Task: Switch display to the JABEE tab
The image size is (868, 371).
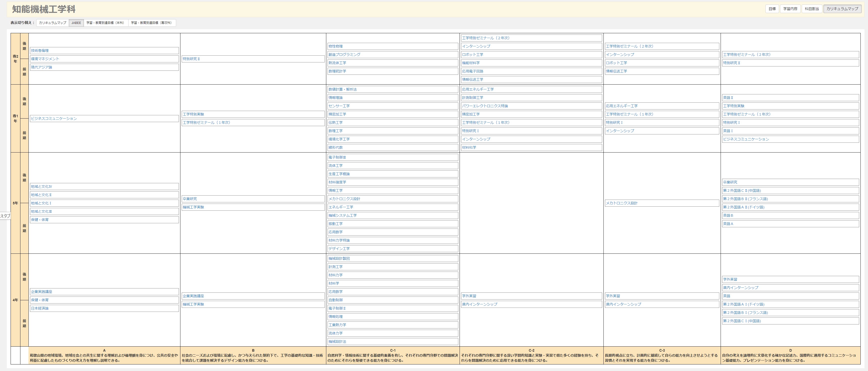Action: coord(76,23)
